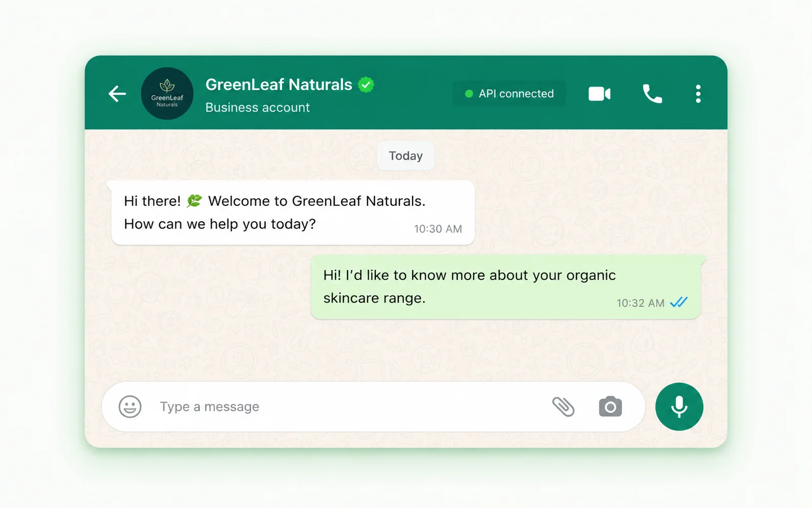The width and height of the screenshot is (812, 508).
Task: Click the 10:30 AM timestamp
Action: pyautogui.click(x=438, y=229)
